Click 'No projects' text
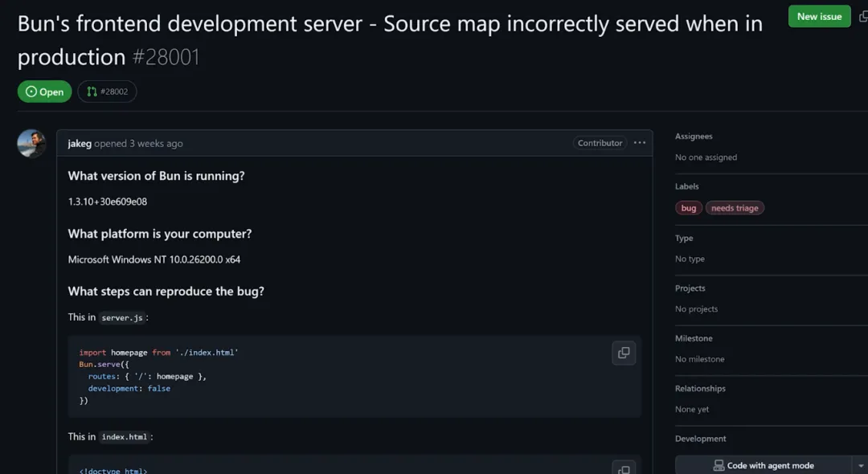This screenshot has height=474, width=868. click(x=696, y=309)
